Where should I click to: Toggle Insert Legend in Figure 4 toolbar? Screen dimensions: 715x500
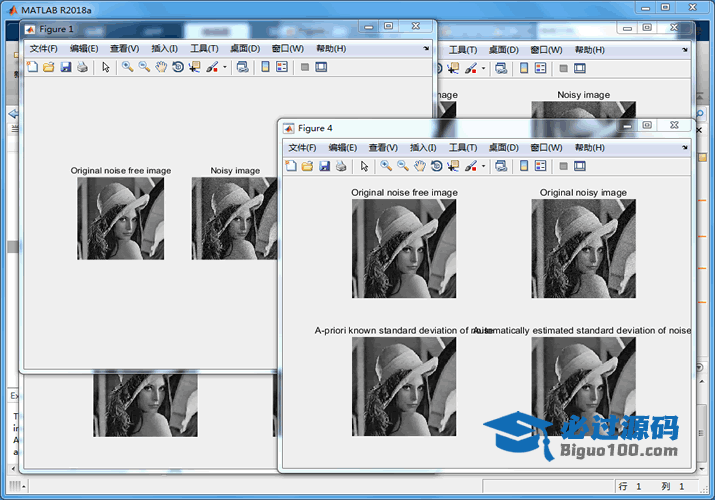click(x=541, y=166)
